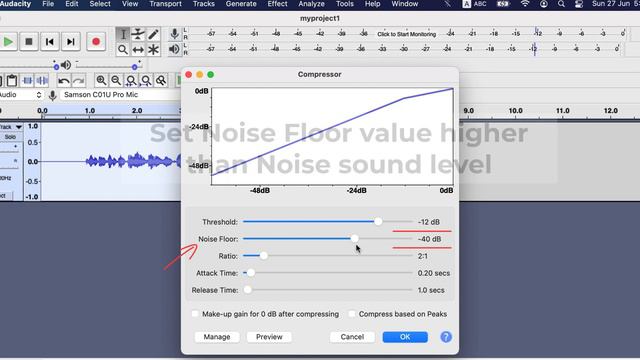Toggle the track Solo button
Viewport: 640px width, 360px height.
point(10,137)
